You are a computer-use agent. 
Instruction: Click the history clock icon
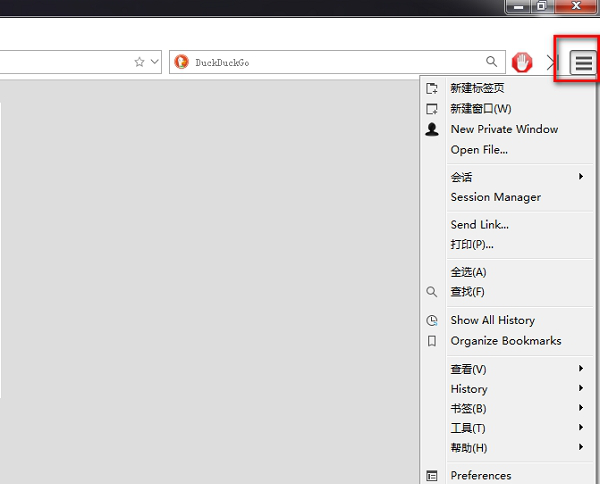(432, 320)
